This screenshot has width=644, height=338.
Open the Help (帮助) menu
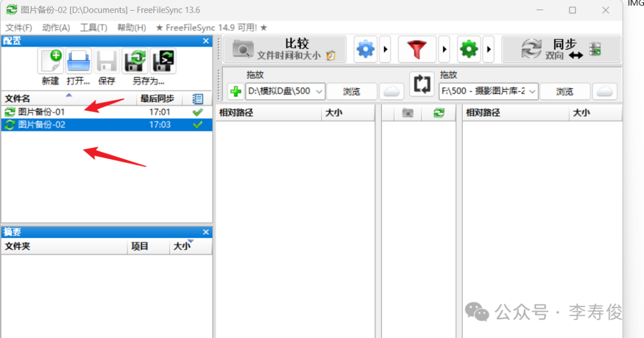[131, 27]
